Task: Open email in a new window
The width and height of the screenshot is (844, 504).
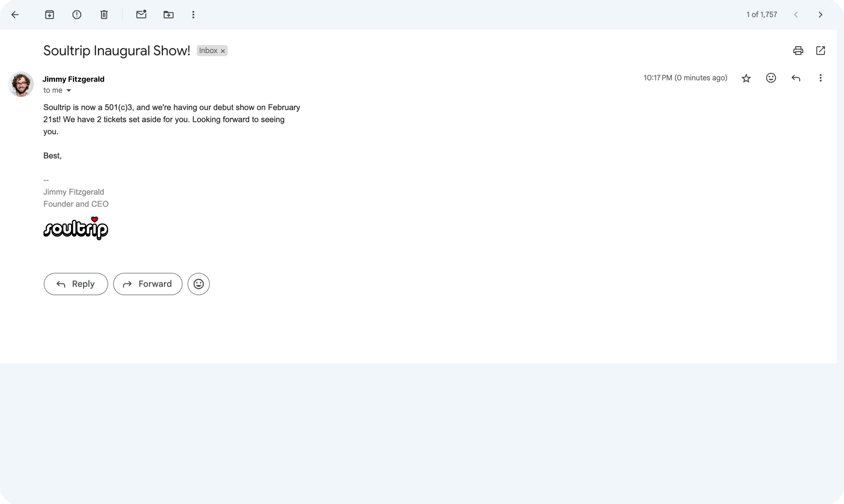Action: click(820, 51)
